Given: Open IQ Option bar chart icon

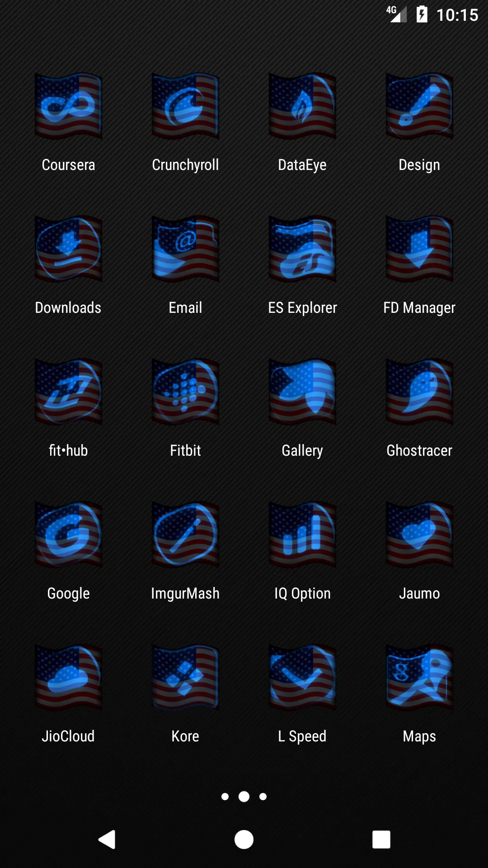Looking at the screenshot, I should 302,534.
